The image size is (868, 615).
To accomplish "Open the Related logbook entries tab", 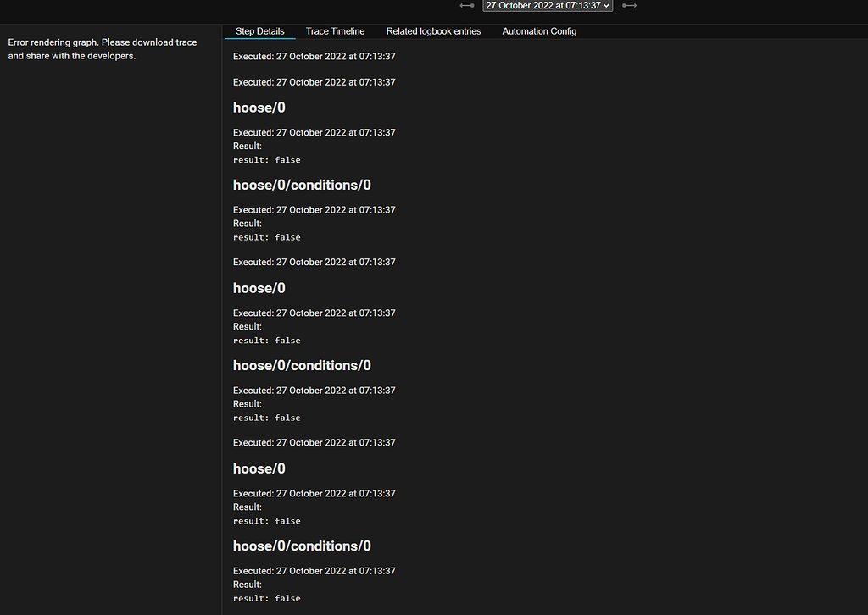I will click(x=433, y=31).
